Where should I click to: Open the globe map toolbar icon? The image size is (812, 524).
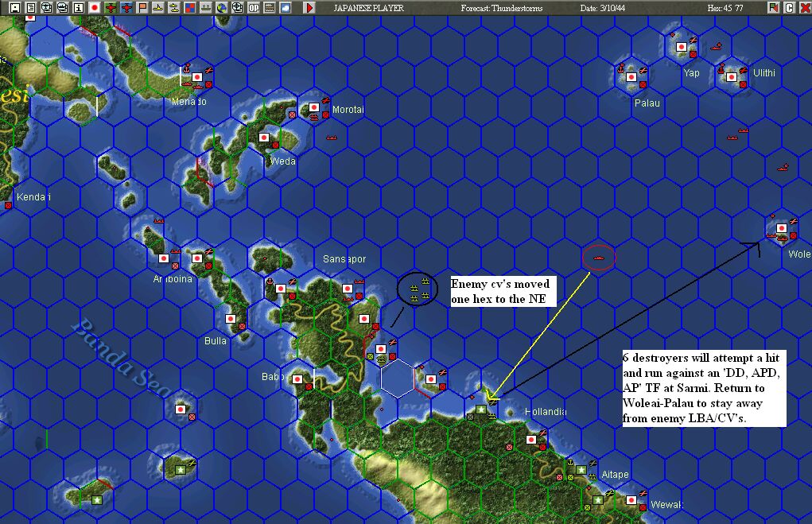222,8
